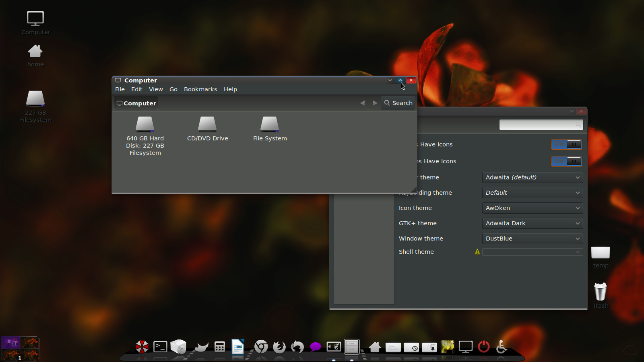Go forward with the right arrow button
This screenshot has width=644, height=362.
pyautogui.click(x=375, y=103)
